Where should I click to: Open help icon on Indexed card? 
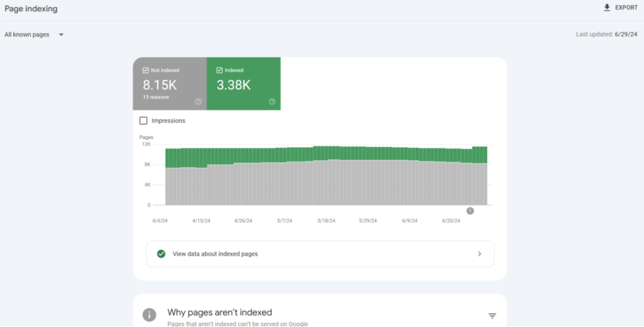[x=272, y=101]
